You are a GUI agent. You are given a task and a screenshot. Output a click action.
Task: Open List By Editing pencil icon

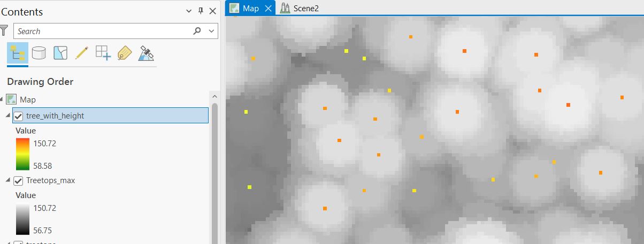[81, 53]
